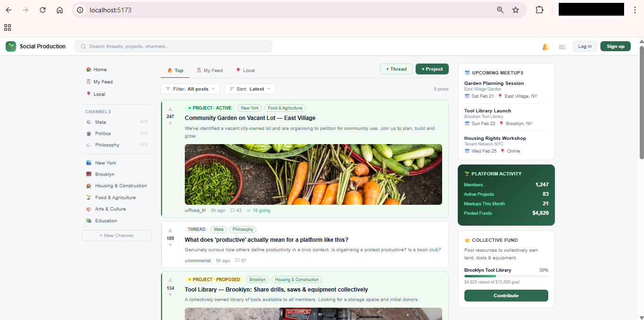Bookmark this page with star icon
Screen dimensions: 644x320
point(516,10)
